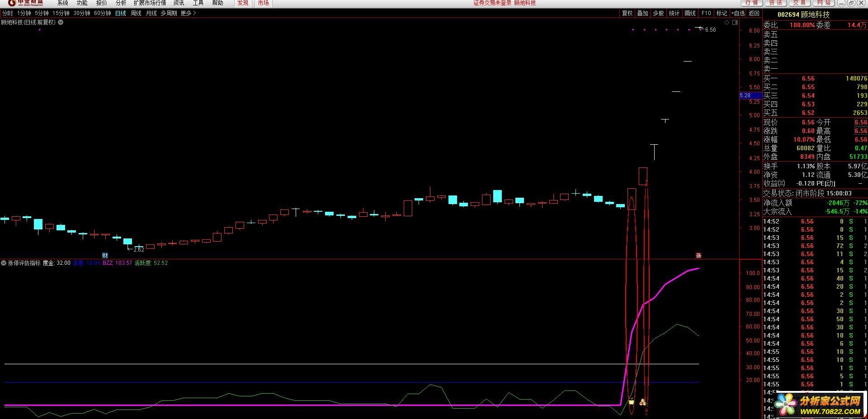Click the 涨幅 10.07% value
This screenshot has height=419, width=868.
(x=804, y=139)
